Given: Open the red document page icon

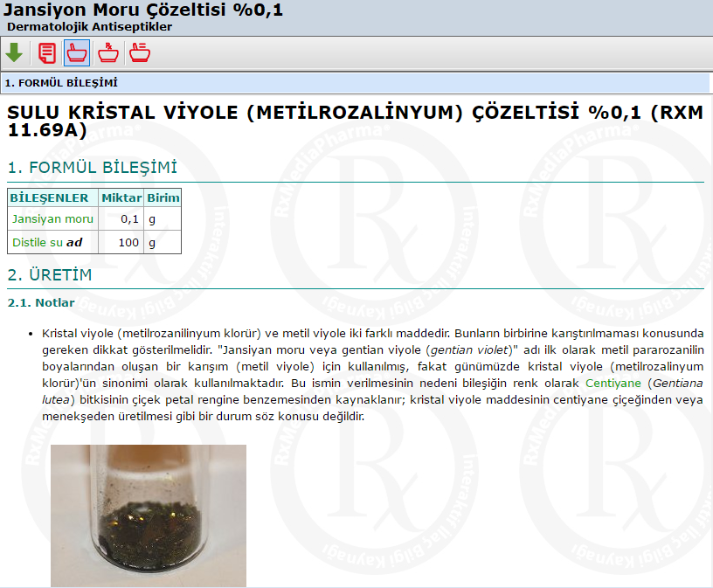Looking at the screenshot, I should pos(47,53).
